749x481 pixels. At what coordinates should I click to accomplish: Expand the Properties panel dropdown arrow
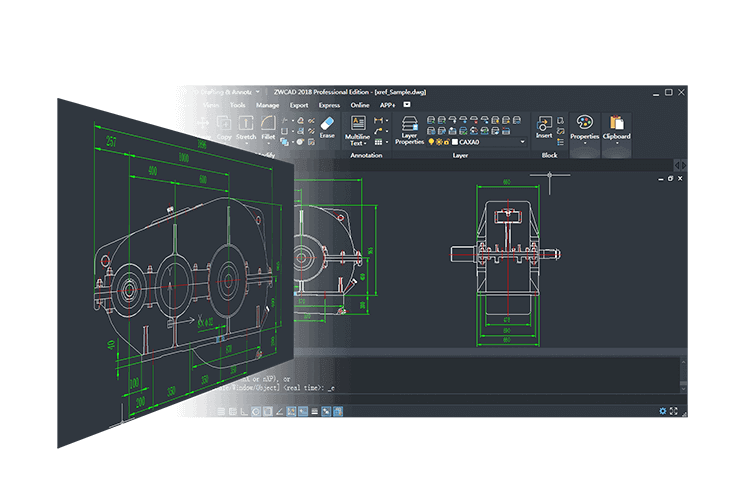tap(585, 143)
